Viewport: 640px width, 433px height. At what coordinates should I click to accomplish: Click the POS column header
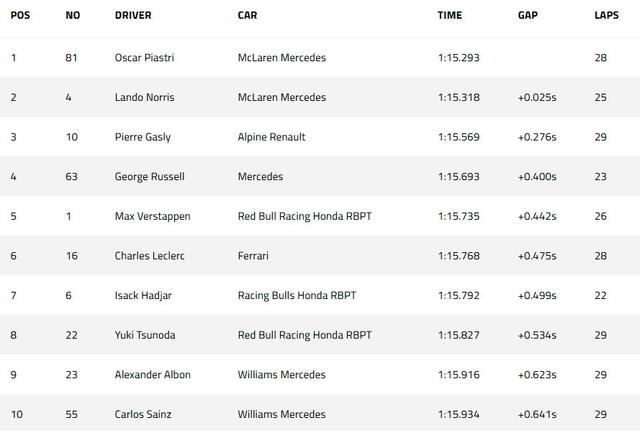(x=19, y=17)
